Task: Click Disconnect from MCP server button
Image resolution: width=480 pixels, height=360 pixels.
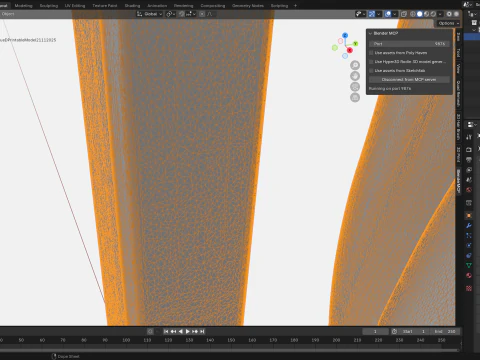Action: [409, 80]
